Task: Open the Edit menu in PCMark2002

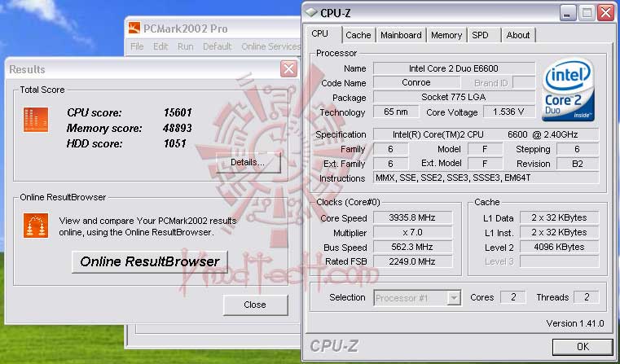Action: 160,46
